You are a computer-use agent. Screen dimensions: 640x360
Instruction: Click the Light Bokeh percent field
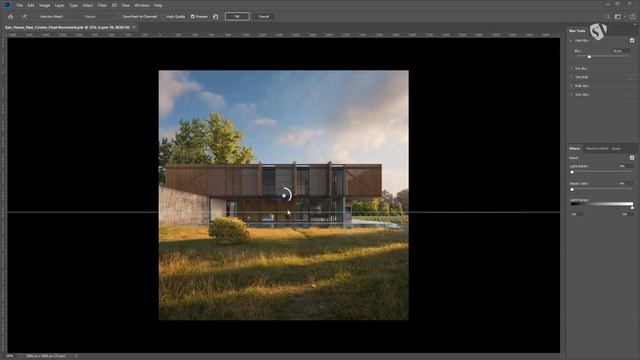pyautogui.click(x=625, y=166)
